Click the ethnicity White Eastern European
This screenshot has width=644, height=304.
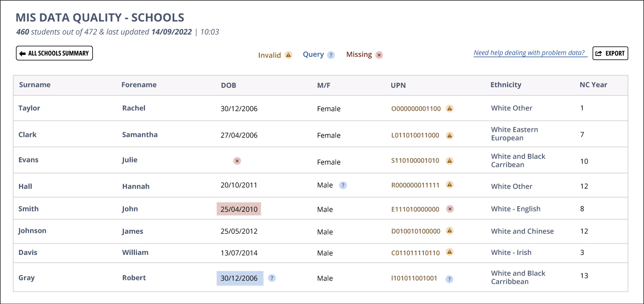point(514,134)
